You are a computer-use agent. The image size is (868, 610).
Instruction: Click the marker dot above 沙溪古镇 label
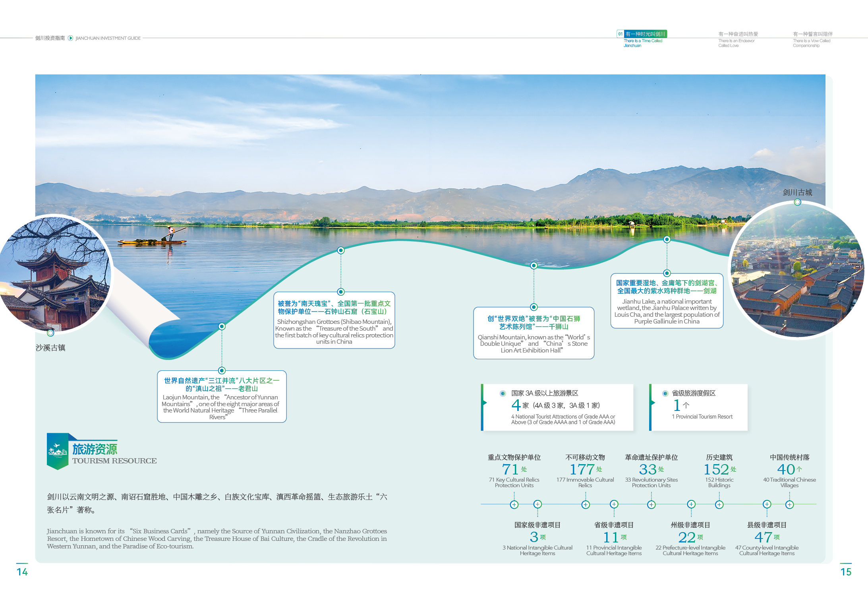pyautogui.click(x=50, y=333)
